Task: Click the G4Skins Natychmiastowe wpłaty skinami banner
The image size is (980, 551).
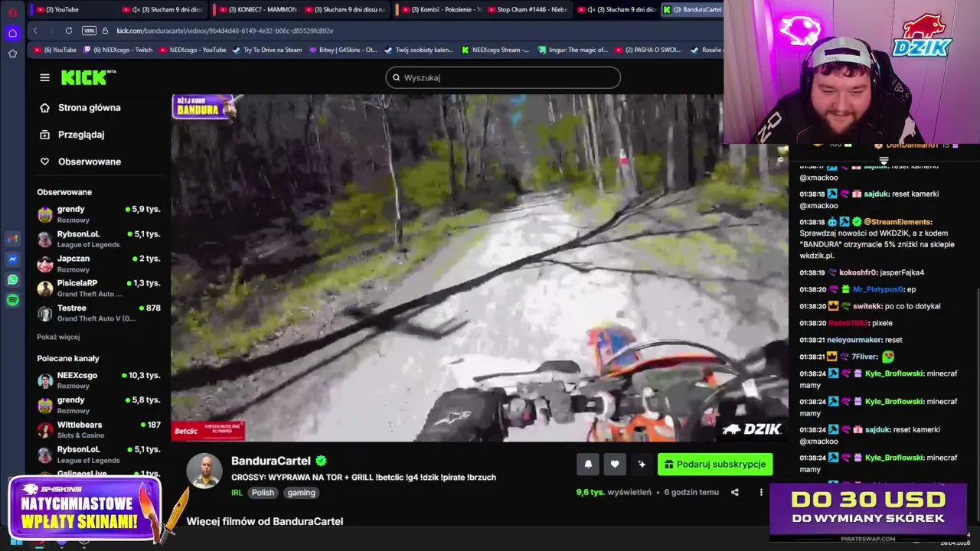Action: pos(84,509)
